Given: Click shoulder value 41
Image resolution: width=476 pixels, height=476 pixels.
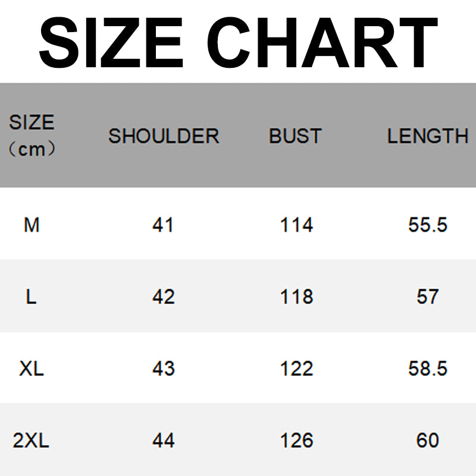Looking at the screenshot, I should pyautogui.click(x=163, y=226).
